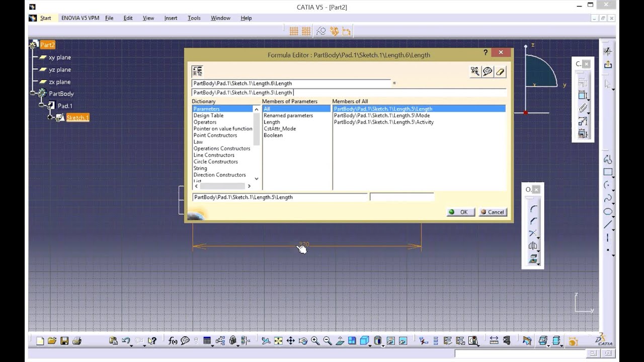Click the Formula Editor help question mark
644x362 pixels.
point(486,53)
